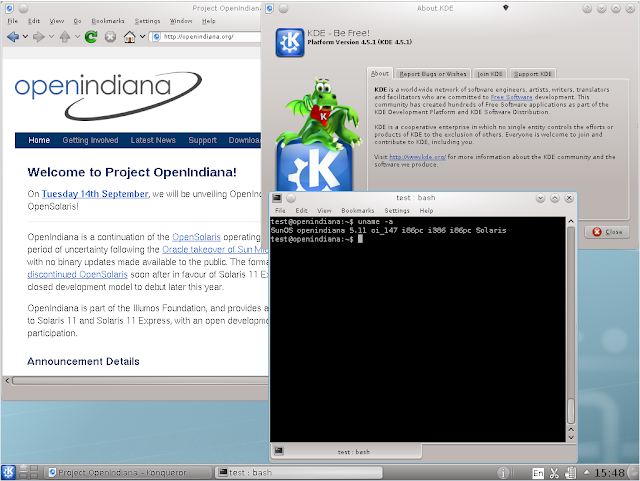The width and height of the screenshot is (640, 481).
Task: Open the terminal Bookmarks menu
Action: click(x=358, y=211)
